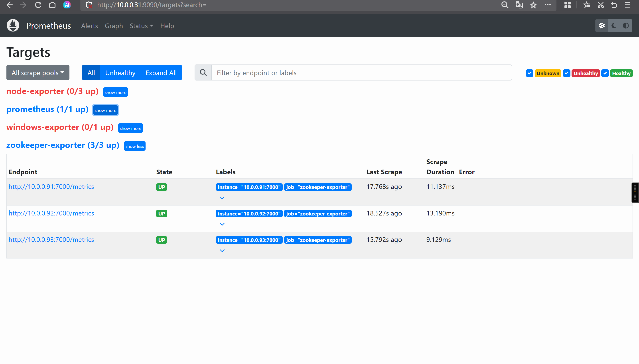This screenshot has height=364, width=639.
Task: Click the filter by endpoint or labels field
Action: 361,73
